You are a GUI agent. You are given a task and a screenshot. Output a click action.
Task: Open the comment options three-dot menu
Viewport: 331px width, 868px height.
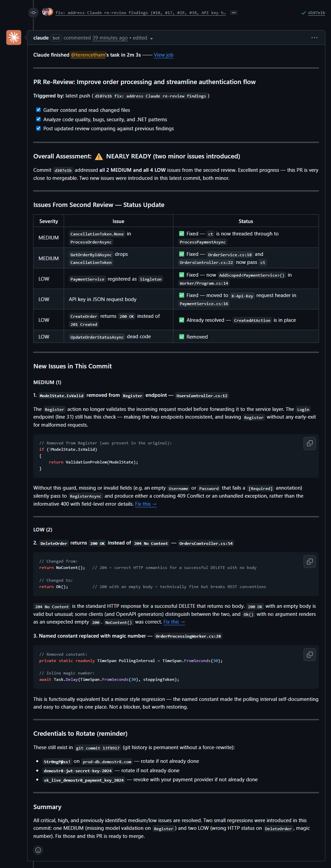(x=314, y=38)
